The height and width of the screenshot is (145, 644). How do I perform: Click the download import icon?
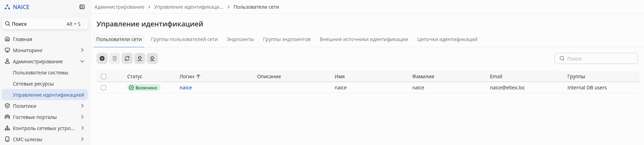pyautogui.click(x=140, y=58)
